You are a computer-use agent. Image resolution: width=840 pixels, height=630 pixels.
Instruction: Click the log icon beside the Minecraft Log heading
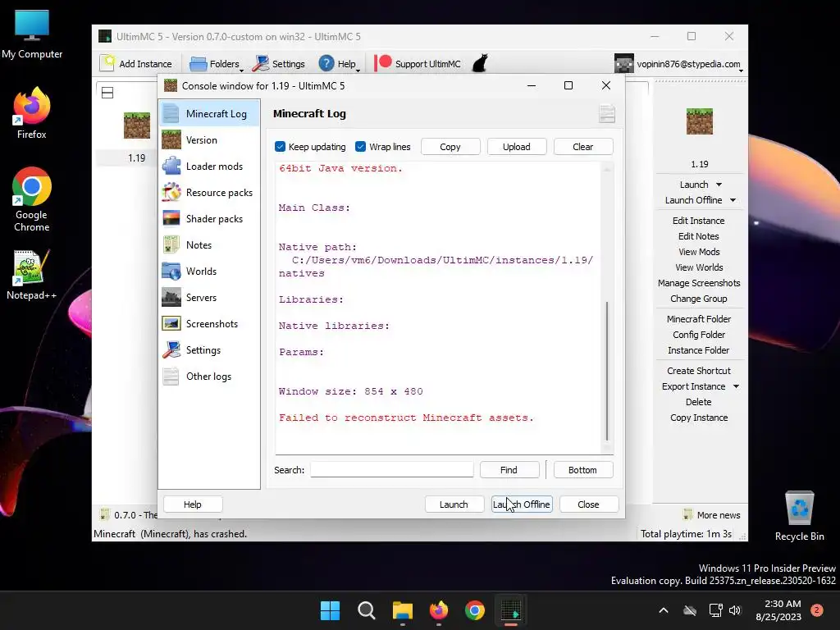point(607,114)
